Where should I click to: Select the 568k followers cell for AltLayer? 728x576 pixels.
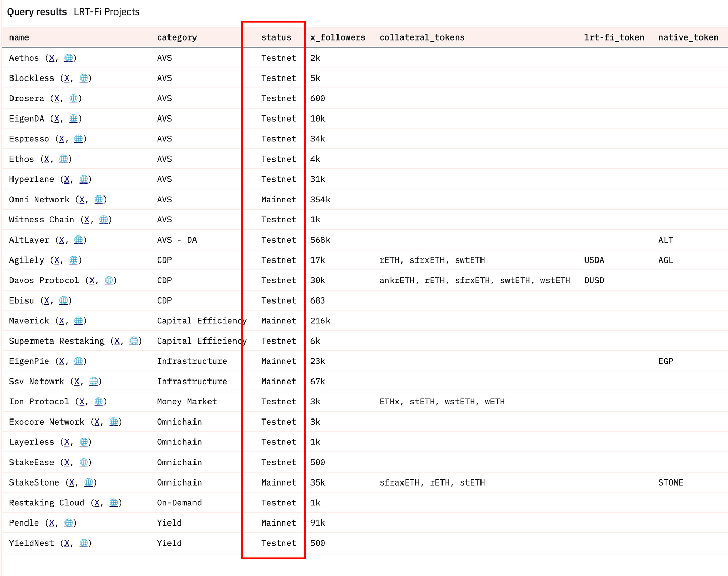tap(320, 240)
